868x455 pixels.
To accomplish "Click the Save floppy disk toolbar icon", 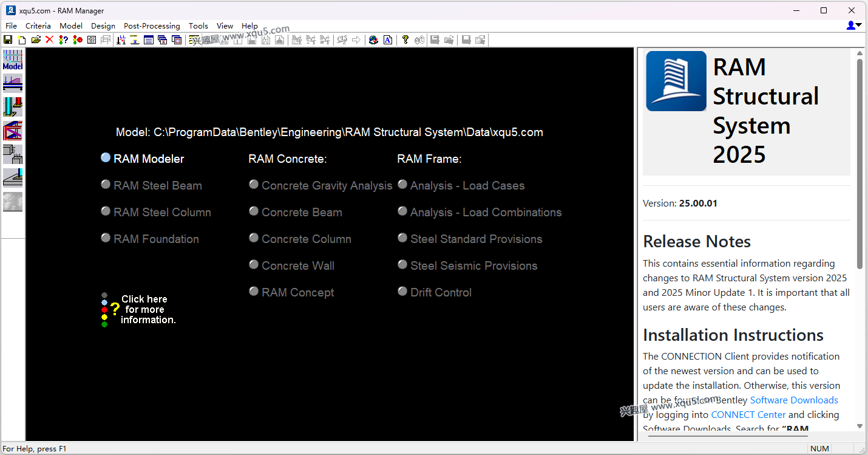I will point(8,40).
